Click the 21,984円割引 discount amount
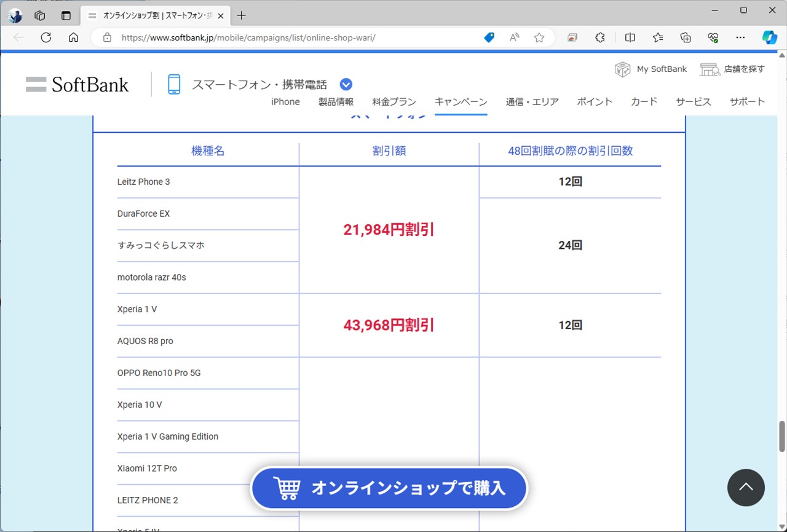Viewport: 787px width, 532px height. coord(389,230)
